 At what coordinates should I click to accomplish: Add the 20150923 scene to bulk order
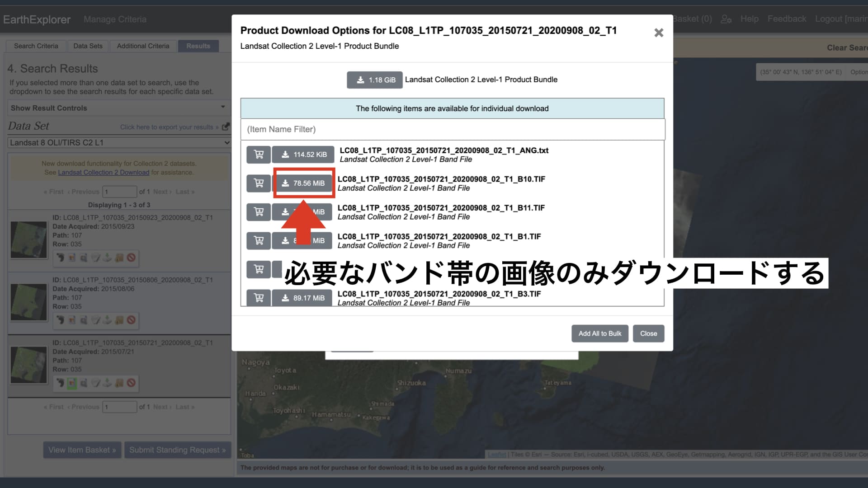click(119, 258)
